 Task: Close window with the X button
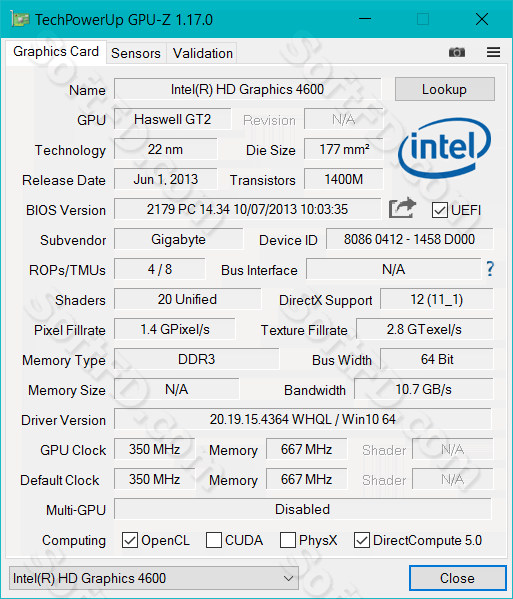pyautogui.click(x=482, y=19)
